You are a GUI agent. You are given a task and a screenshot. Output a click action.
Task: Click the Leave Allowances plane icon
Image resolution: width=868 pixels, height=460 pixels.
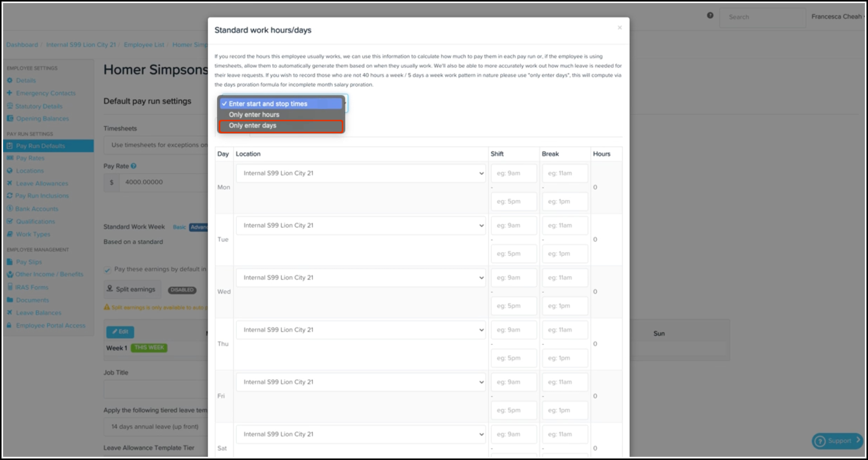10,183
